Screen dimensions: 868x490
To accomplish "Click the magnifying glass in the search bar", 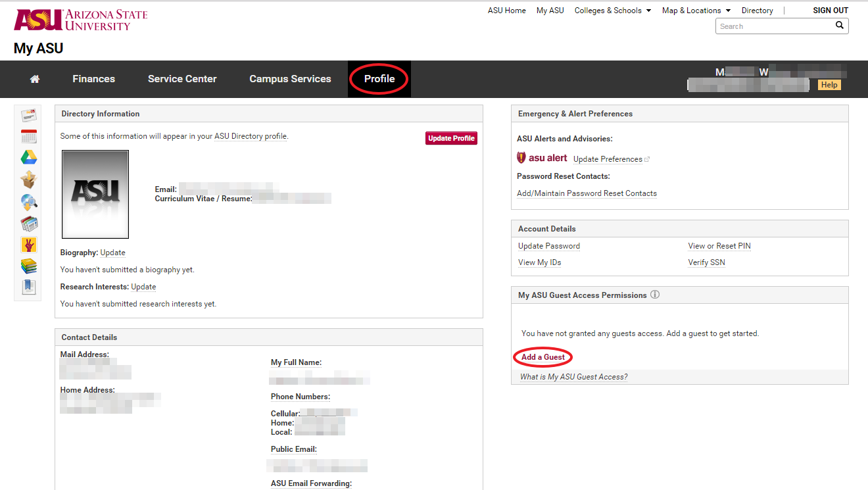I will click(840, 25).
